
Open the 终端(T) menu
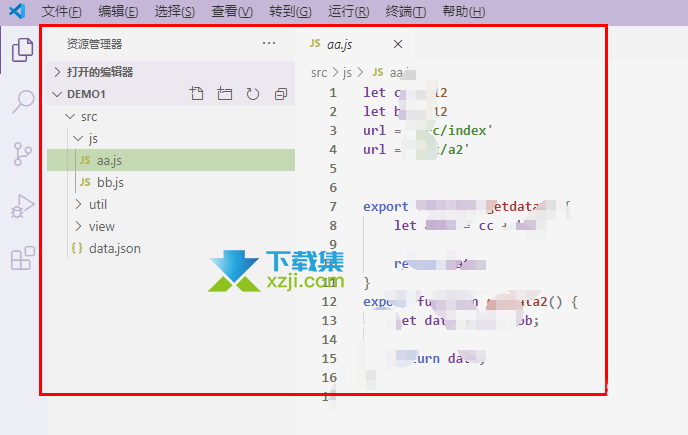click(x=405, y=11)
